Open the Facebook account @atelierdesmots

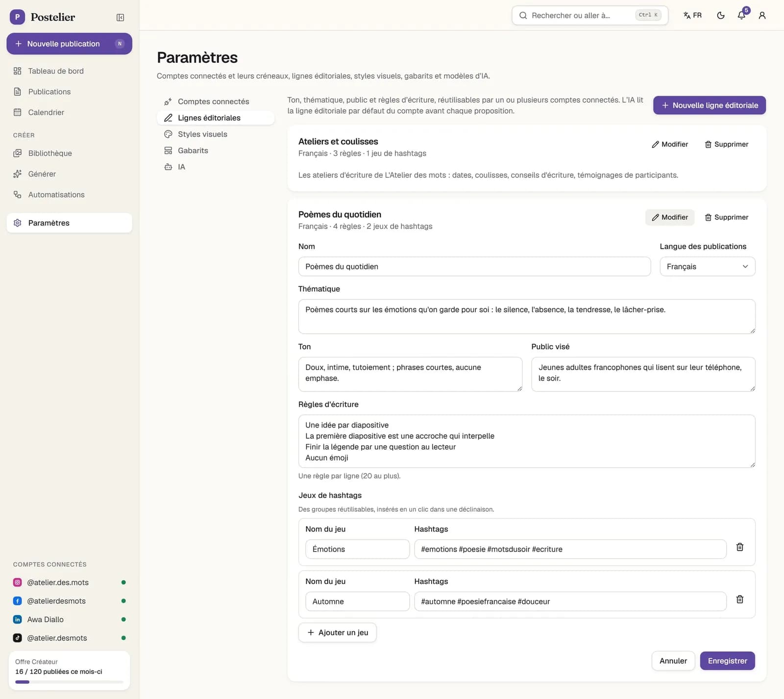coord(69,601)
